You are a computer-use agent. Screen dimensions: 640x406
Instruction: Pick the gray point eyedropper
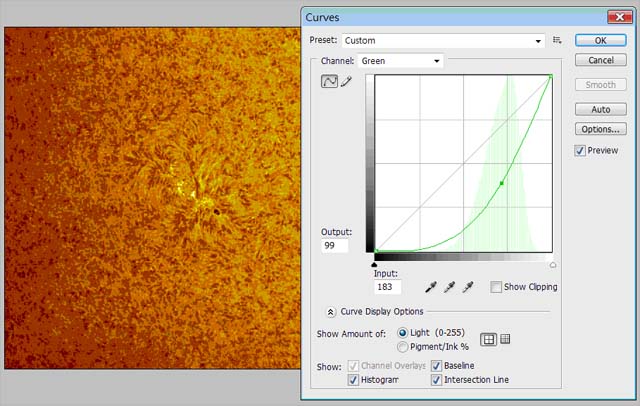pos(451,287)
